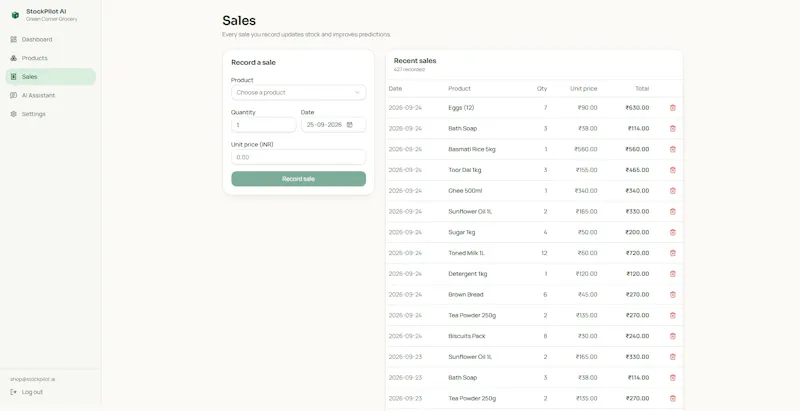This screenshot has width=800, height=411.
Task: Delete the Toor Dal 1kg sale
Action: (x=672, y=170)
